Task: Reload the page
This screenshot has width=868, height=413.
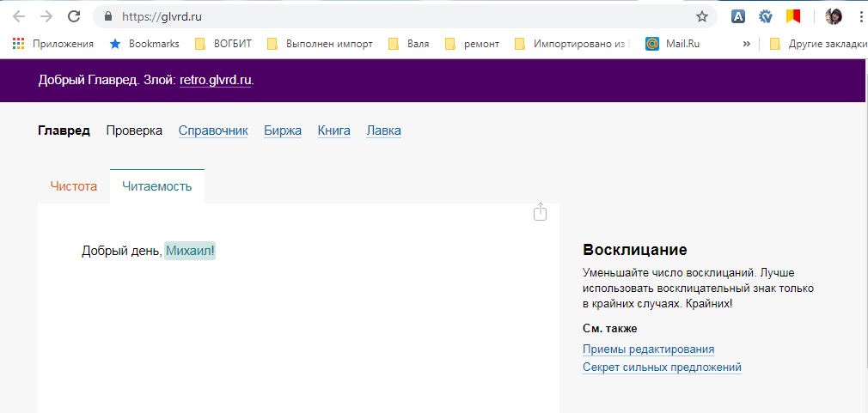Action: (x=74, y=16)
